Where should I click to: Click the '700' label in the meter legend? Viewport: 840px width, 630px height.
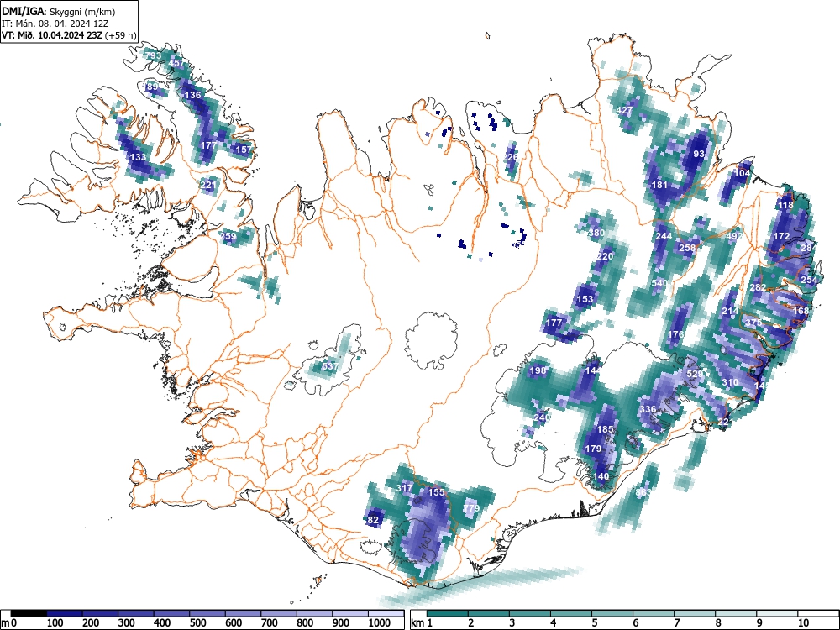pos(270,623)
